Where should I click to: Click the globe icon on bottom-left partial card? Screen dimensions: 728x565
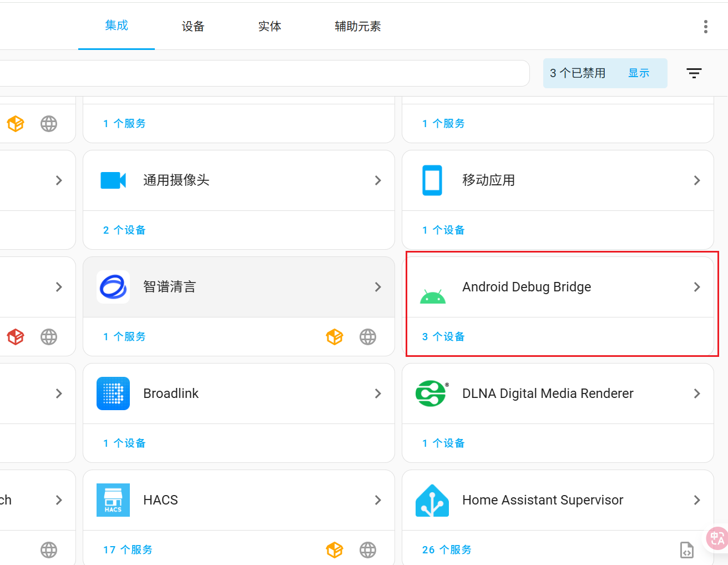[49, 550]
